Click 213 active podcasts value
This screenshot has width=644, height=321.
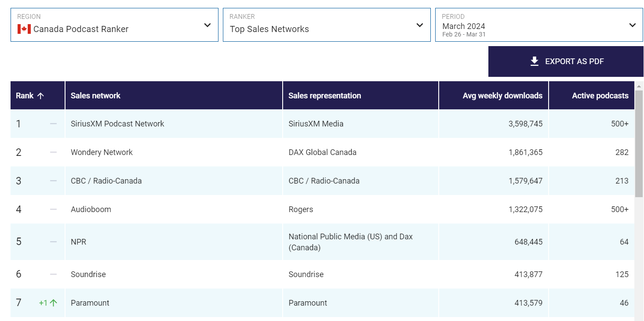click(x=622, y=181)
